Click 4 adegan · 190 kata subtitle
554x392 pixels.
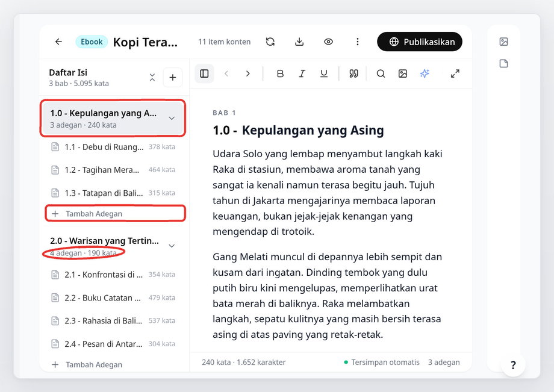click(x=83, y=254)
